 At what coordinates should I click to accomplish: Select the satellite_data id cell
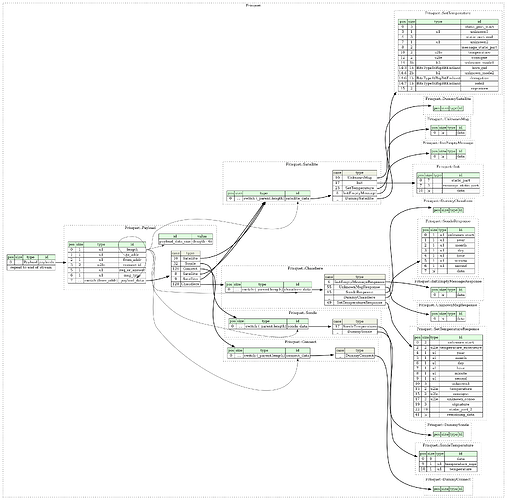click(298, 198)
